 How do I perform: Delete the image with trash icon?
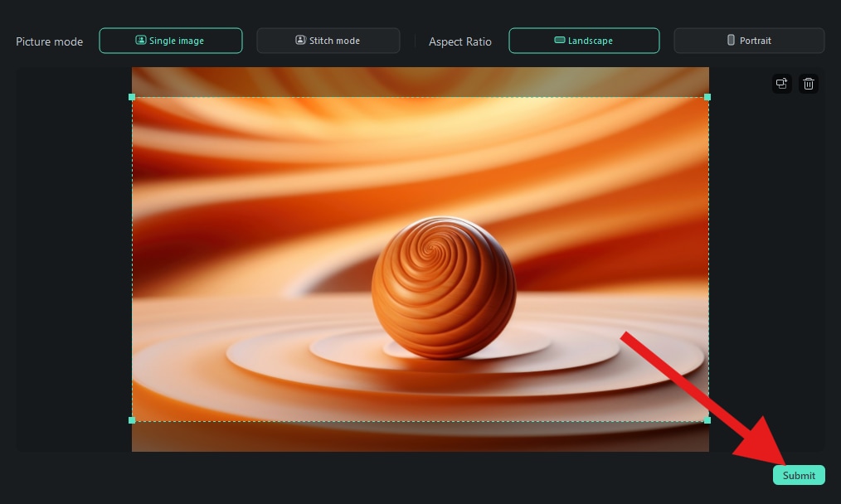click(x=809, y=84)
